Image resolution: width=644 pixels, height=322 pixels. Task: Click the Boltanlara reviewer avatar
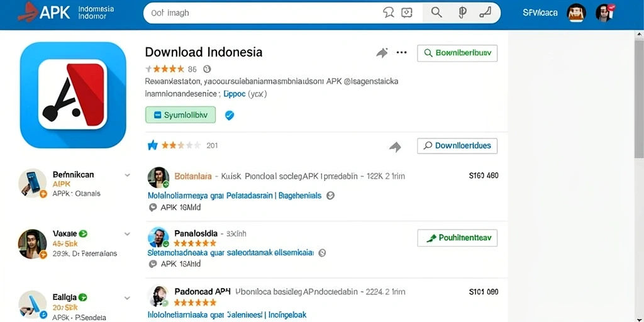158,177
